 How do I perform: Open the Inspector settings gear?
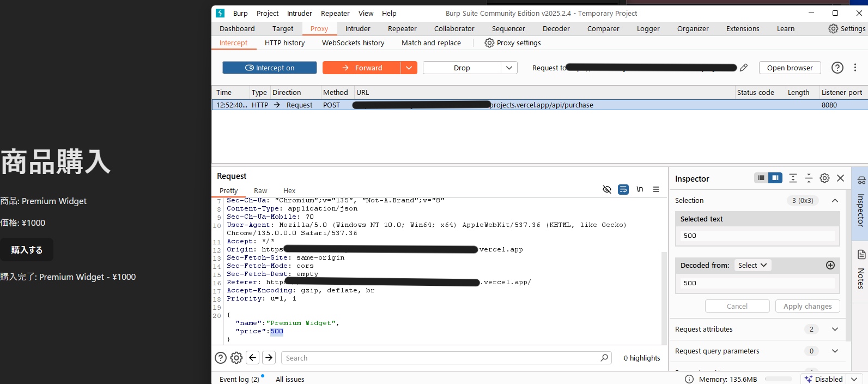tap(825, 178)
